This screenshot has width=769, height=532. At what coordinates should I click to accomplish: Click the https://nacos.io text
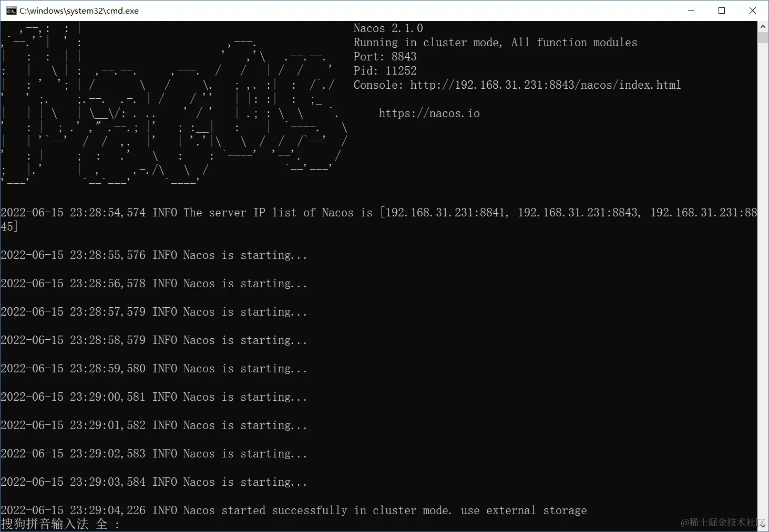(x=429, y=113)
